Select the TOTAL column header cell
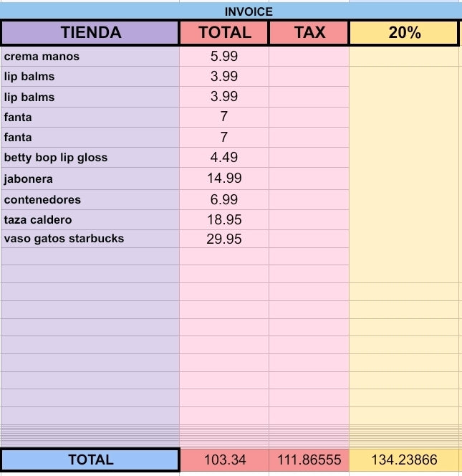Image resolution: width=462 pixels, height=476 pixels. 224,32
